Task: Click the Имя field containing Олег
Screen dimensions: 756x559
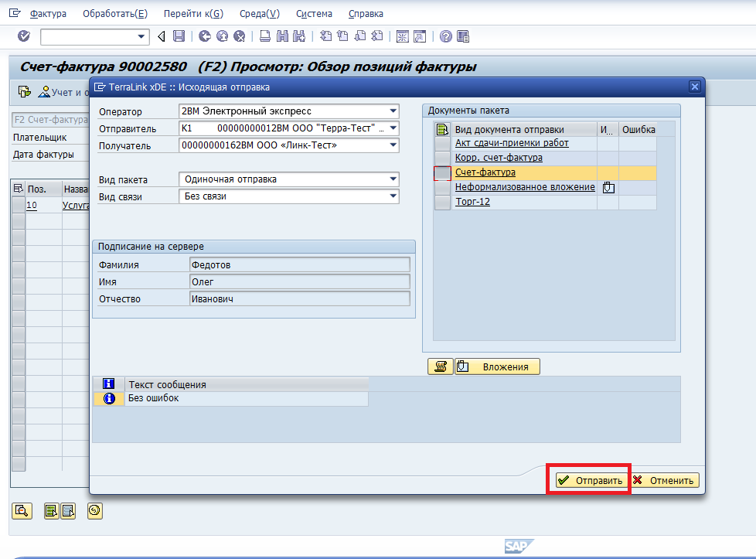Action: (x=300, y=281)
